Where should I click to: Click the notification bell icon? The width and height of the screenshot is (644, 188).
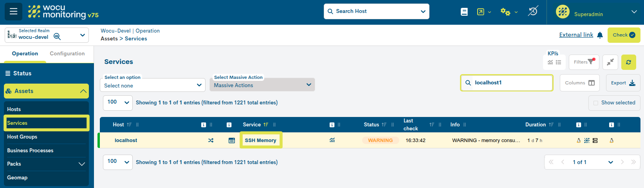click(600, 35)
